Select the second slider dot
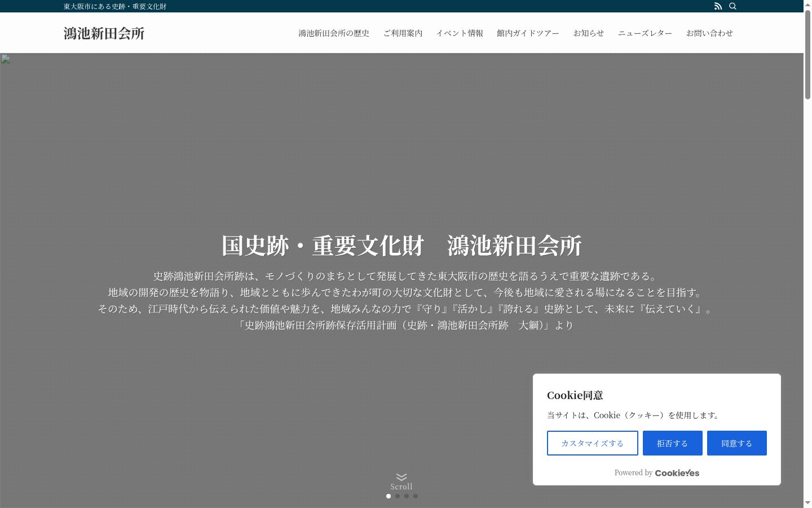 [398, 496]
